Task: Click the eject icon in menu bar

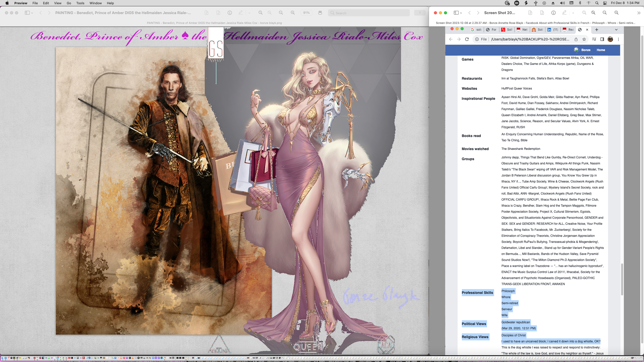Action: coord(553,3)
